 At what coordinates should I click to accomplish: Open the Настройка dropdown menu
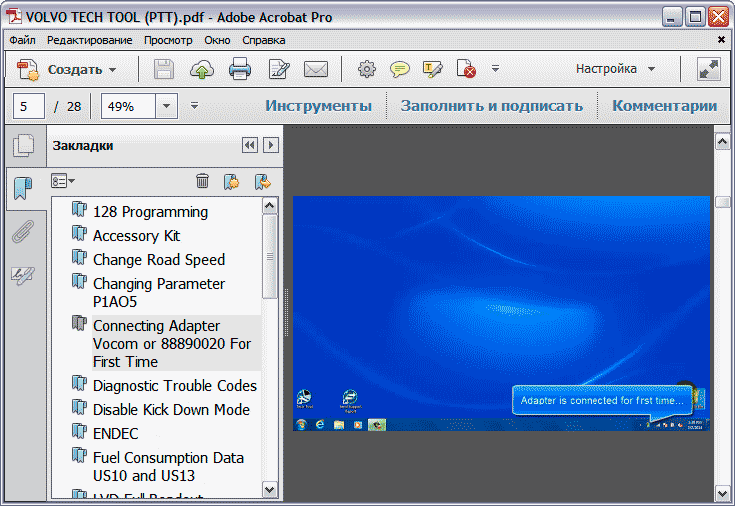tap(615, 70)
